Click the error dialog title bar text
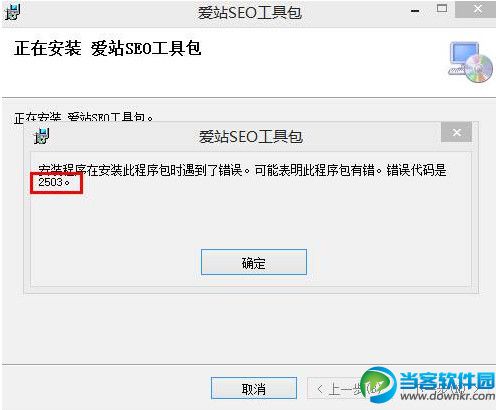496x410 pixels. [x=251, y=137]
